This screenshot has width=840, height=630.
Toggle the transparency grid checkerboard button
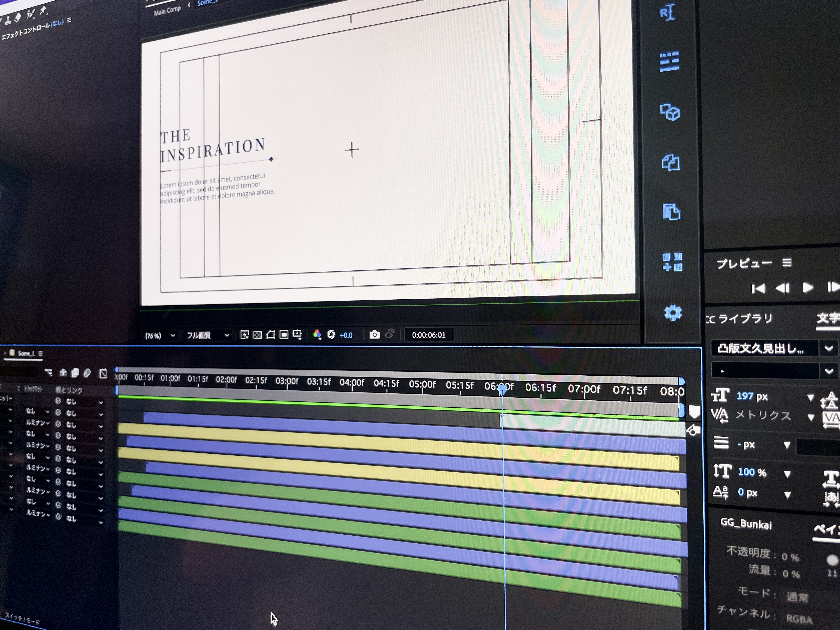click(257, 335)
